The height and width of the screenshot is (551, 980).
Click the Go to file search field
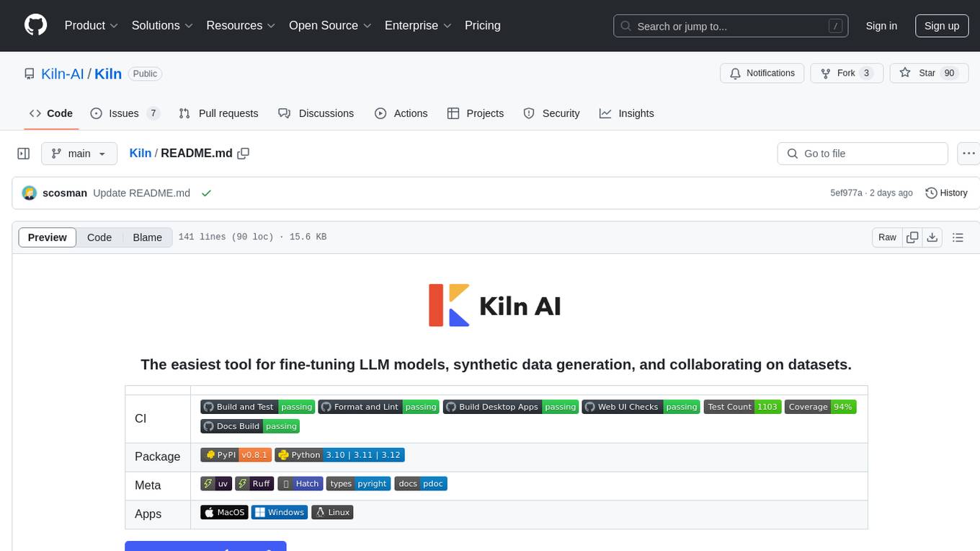click(x=863, y=154)
